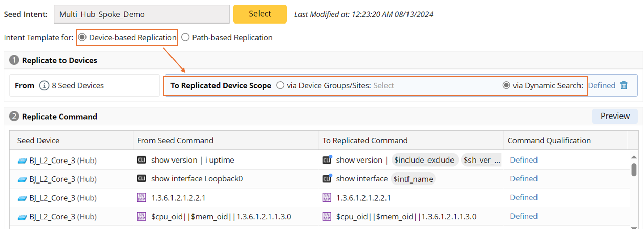
Task: Open the Device Groups/Sites Select dropdown
Action: [383, 85]
